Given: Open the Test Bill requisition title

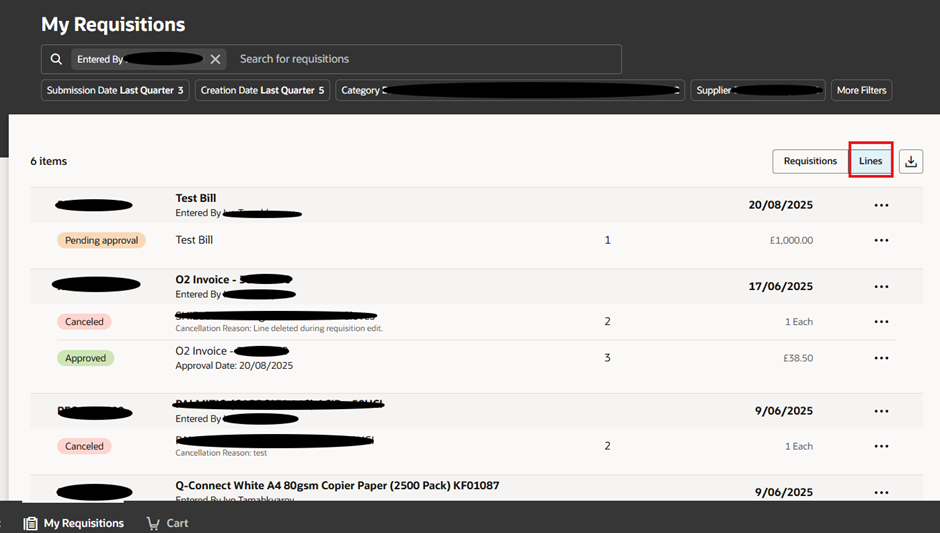Looking at the screenshot, I should coord(195,198).
